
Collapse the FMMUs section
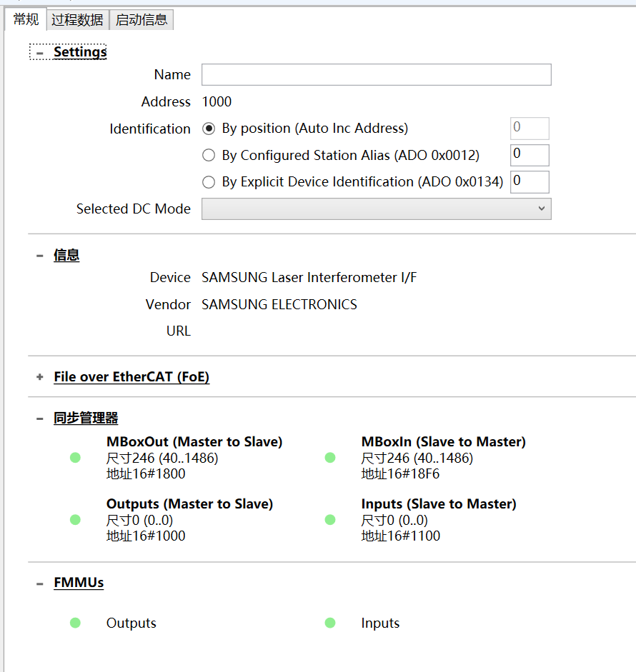40,583
